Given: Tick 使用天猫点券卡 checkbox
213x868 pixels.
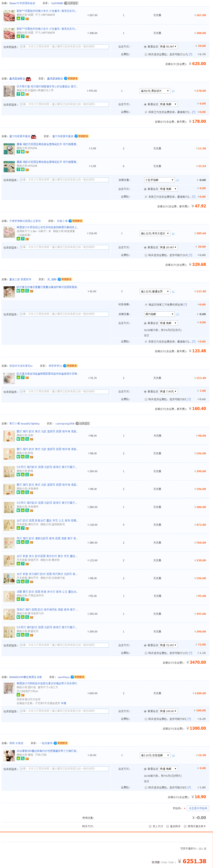Looking at the screenshot, I should (185, 826).
